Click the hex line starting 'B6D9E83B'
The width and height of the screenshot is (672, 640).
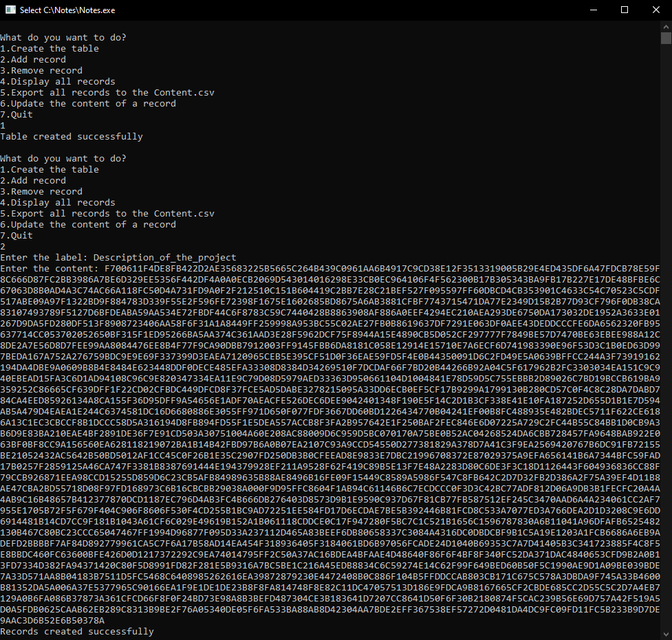(330, 434)
